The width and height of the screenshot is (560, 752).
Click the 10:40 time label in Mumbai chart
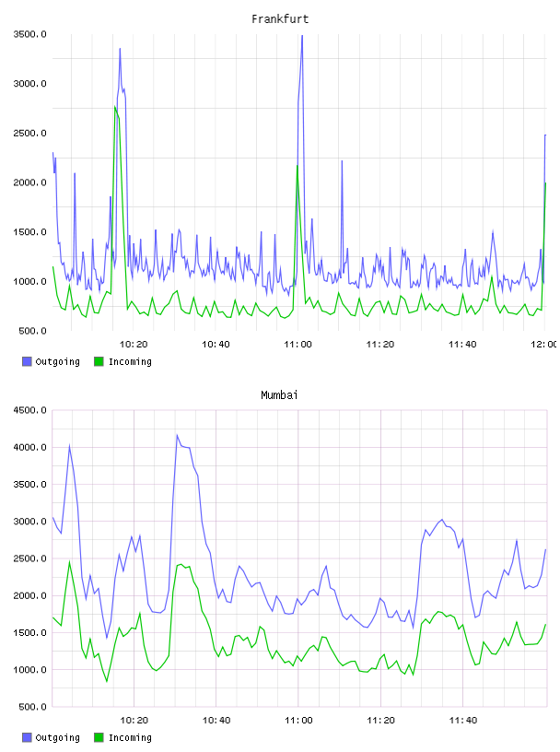click(x=216, y=721)
